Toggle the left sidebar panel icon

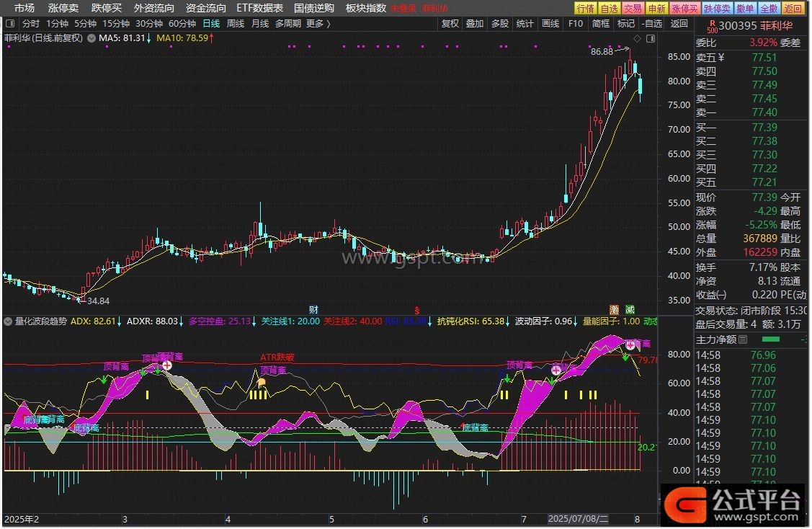10,23
